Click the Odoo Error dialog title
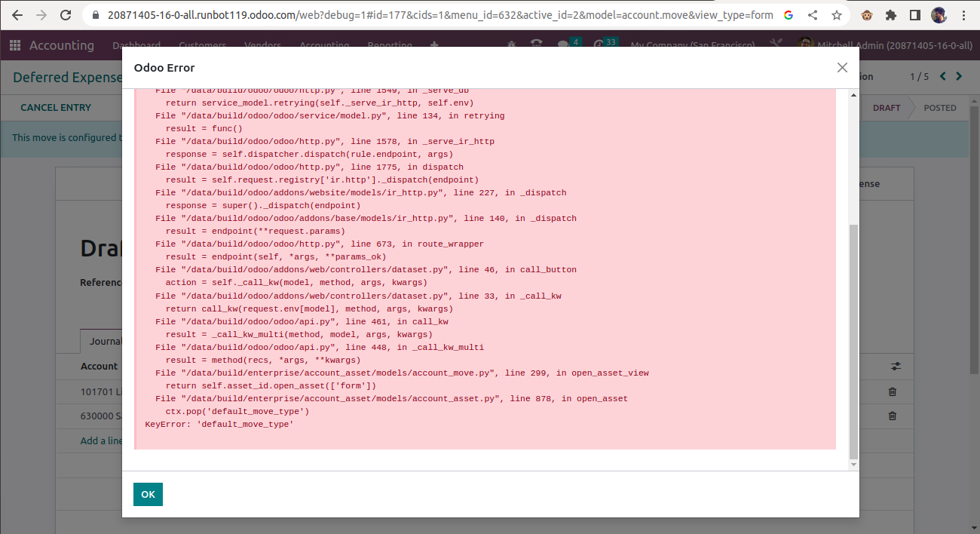Viewport: 980px width, 534px height. click(164, 68)
